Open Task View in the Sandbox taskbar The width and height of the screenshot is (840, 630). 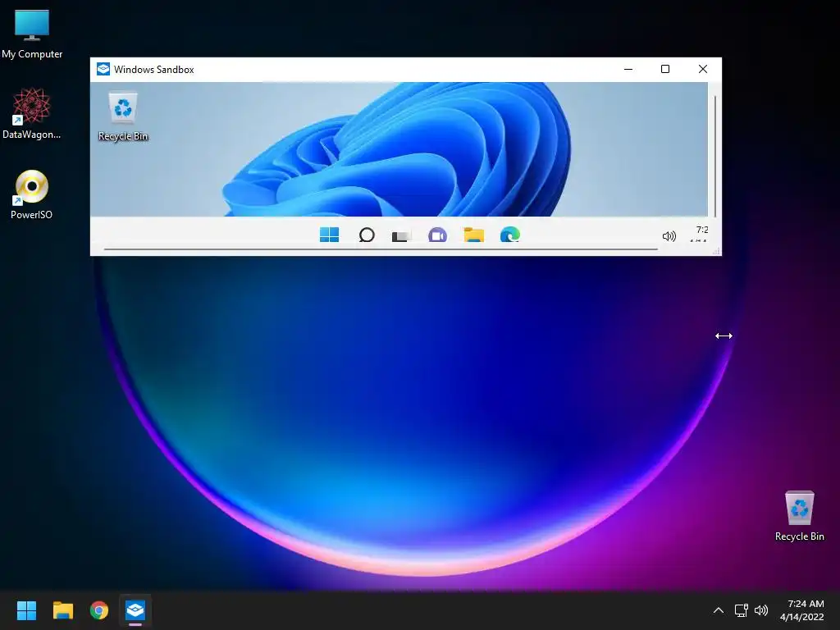tap(401, 235)
